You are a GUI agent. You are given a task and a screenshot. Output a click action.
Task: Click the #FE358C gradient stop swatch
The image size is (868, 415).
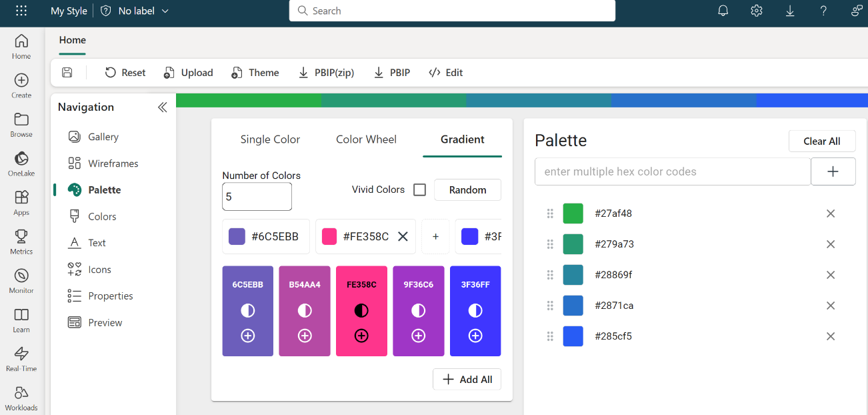tap(329, 236)
